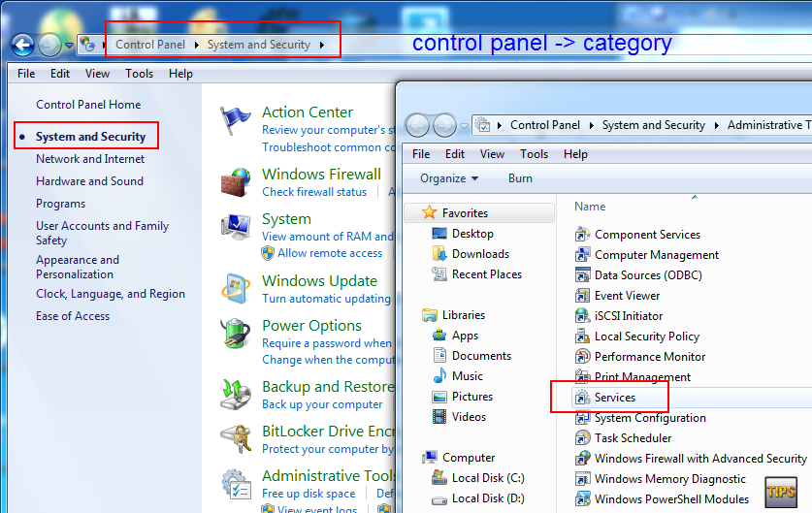
Task: Select Libraries in the navigation pane
Action: [x=464, y=315]
